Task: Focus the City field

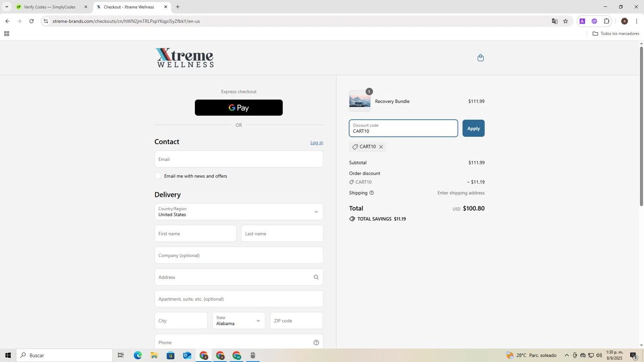Action: tap(181, 321)
